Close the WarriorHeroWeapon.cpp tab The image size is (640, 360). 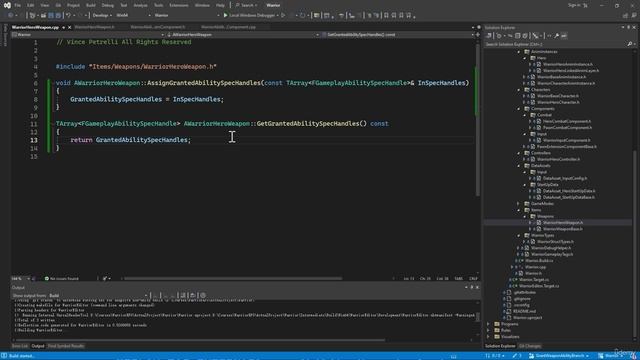click(69, 27)
